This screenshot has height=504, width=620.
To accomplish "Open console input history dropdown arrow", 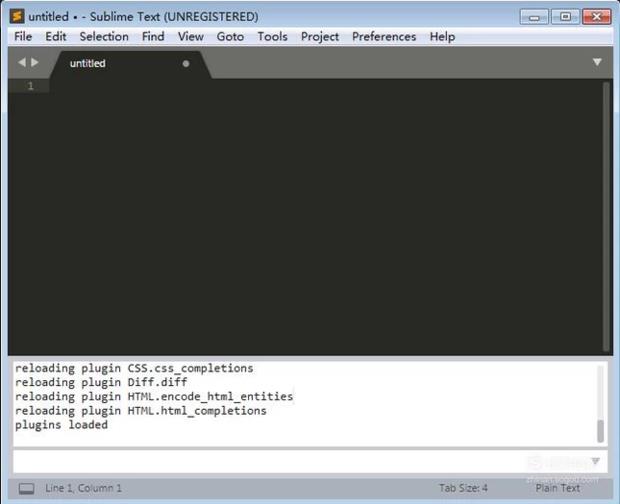I will click(x=595, y=461).
